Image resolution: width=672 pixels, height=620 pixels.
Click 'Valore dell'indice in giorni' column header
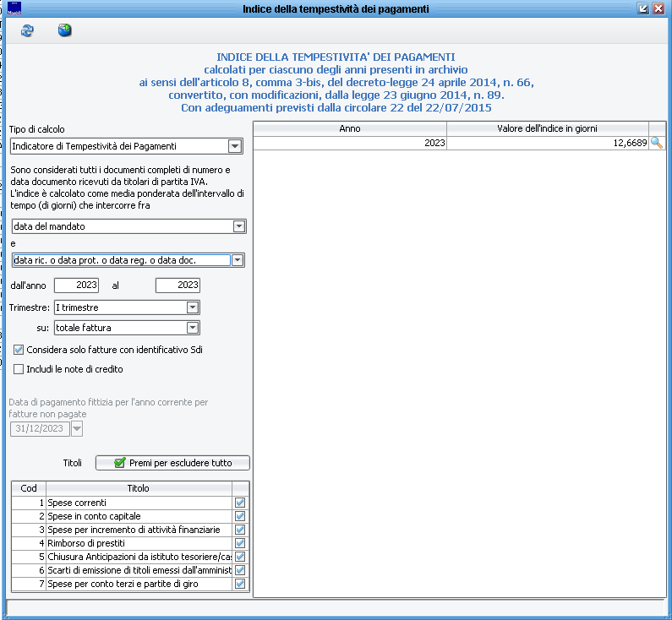pos(547,128)
